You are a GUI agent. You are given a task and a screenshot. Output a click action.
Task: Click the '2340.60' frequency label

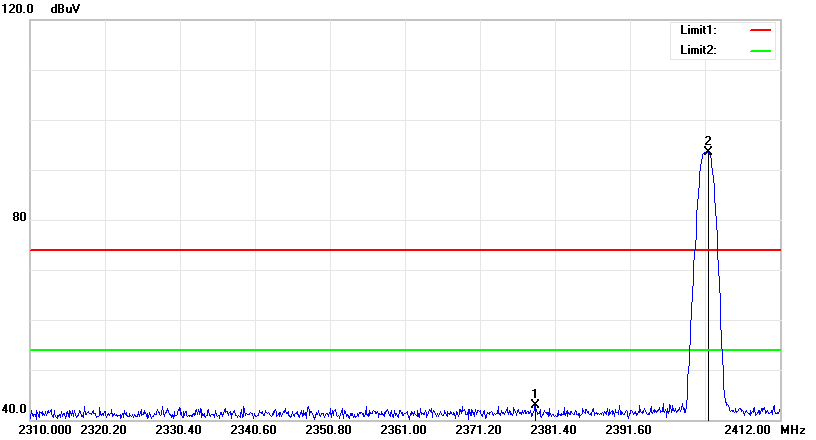pyautogui.click(x=253, y=430)
